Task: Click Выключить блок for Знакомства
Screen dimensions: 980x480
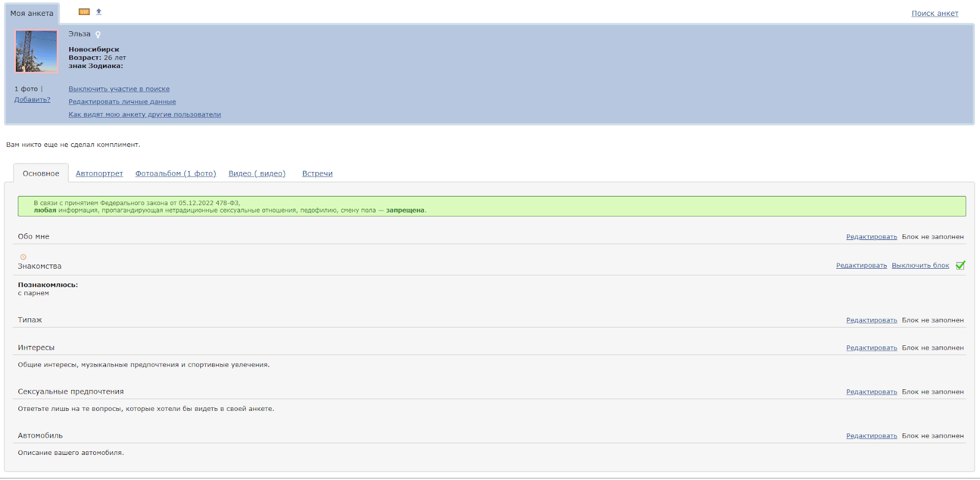Action: (920, 266)
